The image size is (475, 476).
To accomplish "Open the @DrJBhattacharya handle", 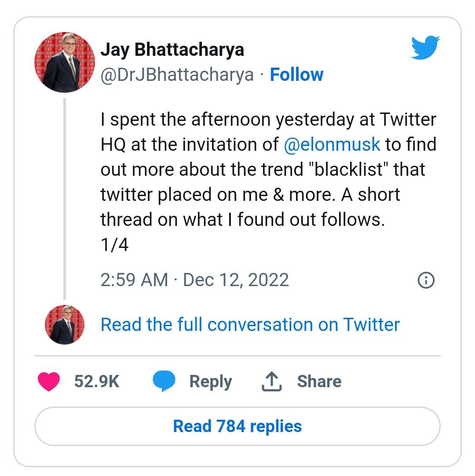I will tap(177, 75).
